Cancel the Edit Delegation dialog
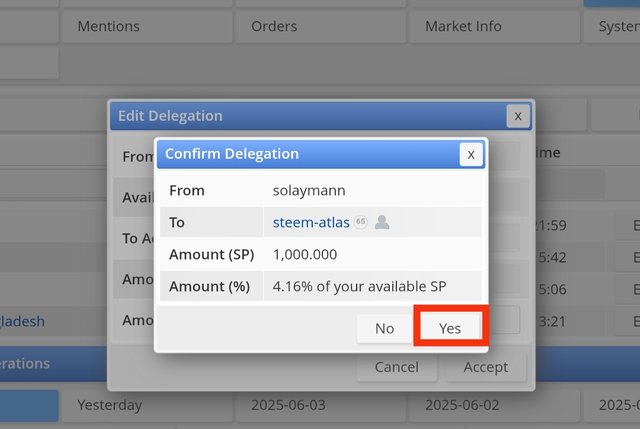 tap(397, 367)
